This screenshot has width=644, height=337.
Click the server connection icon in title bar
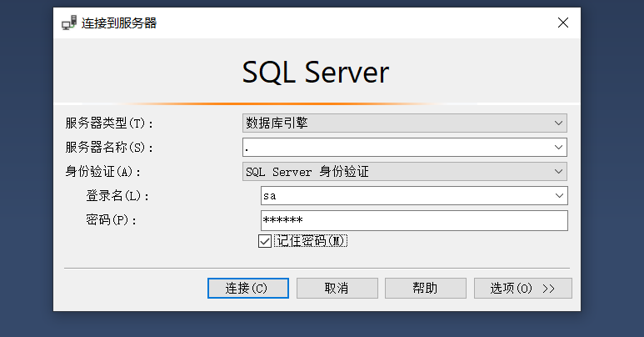click(x=69, y=23)
